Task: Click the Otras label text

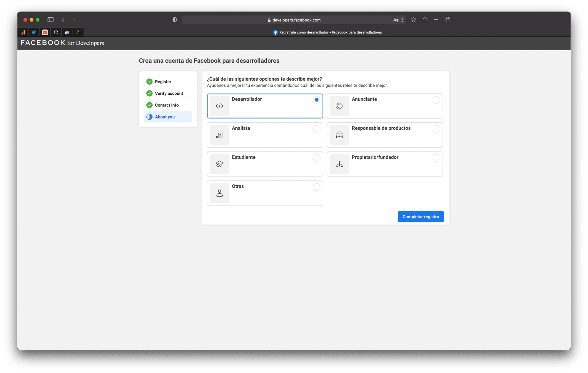Action: tap(238, 186)
